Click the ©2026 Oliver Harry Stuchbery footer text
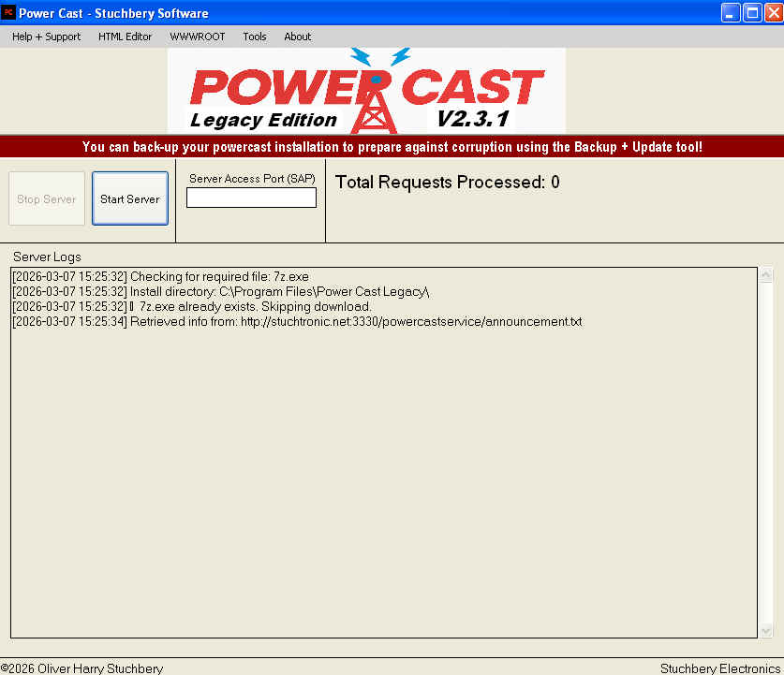Viewport: 784px width, 675px height. (x=82, y=668)
